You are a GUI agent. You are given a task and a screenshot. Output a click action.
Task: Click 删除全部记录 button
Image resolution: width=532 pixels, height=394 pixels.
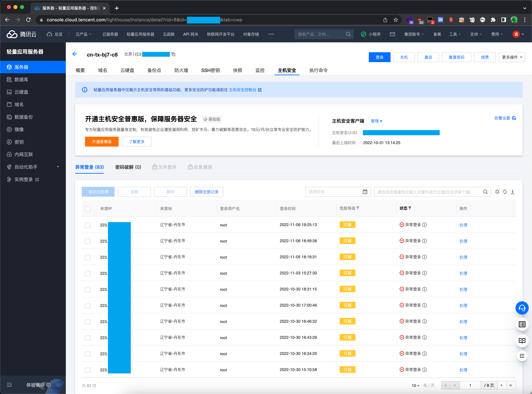tap(207, 192)
